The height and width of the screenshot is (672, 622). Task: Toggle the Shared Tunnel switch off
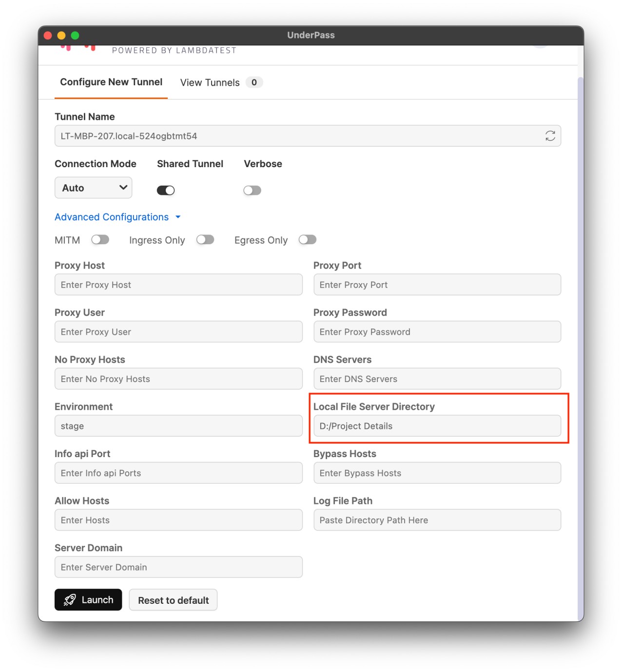[166, 191]
